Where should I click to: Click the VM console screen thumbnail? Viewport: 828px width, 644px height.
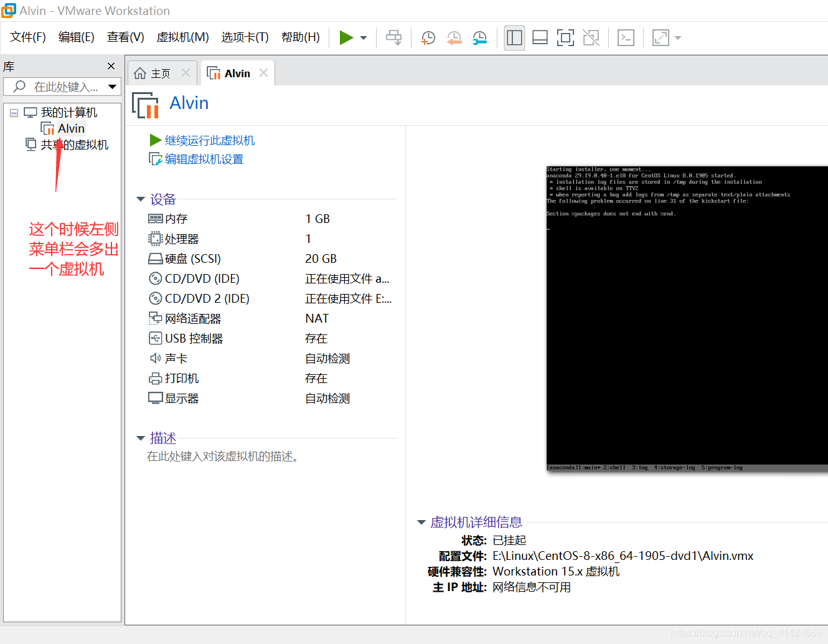[687, 319]
